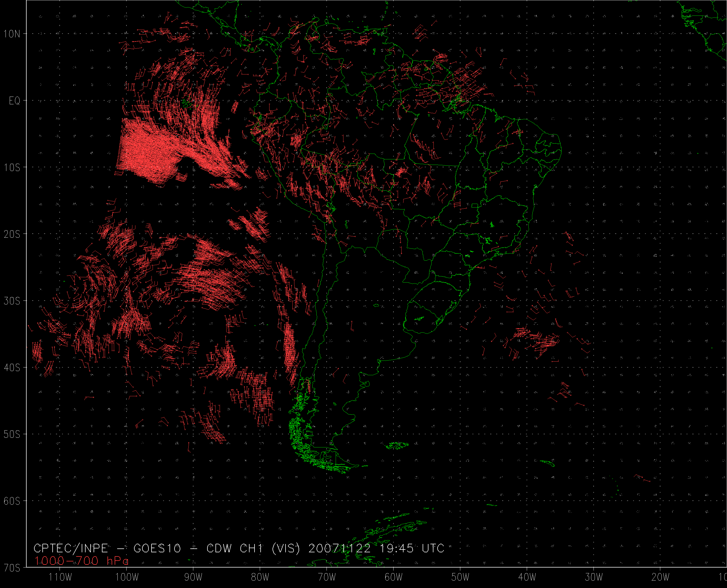
Task: Click the CPTEC/INPE GOES10 title text
Action: pos(239,548)
